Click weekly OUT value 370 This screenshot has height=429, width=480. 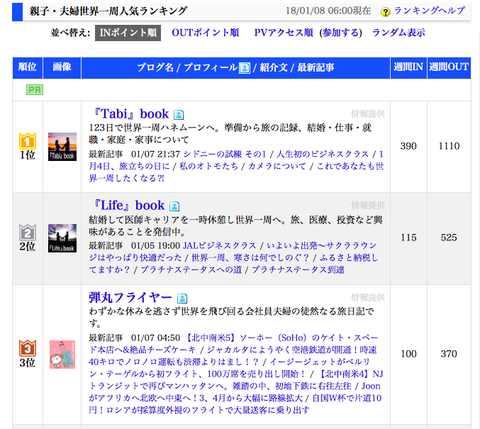point(449,354)
